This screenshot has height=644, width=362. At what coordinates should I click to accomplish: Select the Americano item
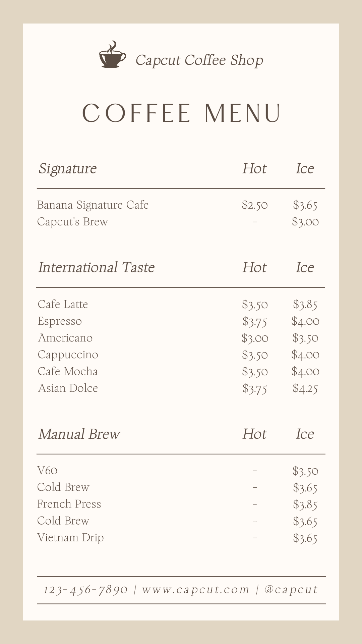click(x=65, y=338)
